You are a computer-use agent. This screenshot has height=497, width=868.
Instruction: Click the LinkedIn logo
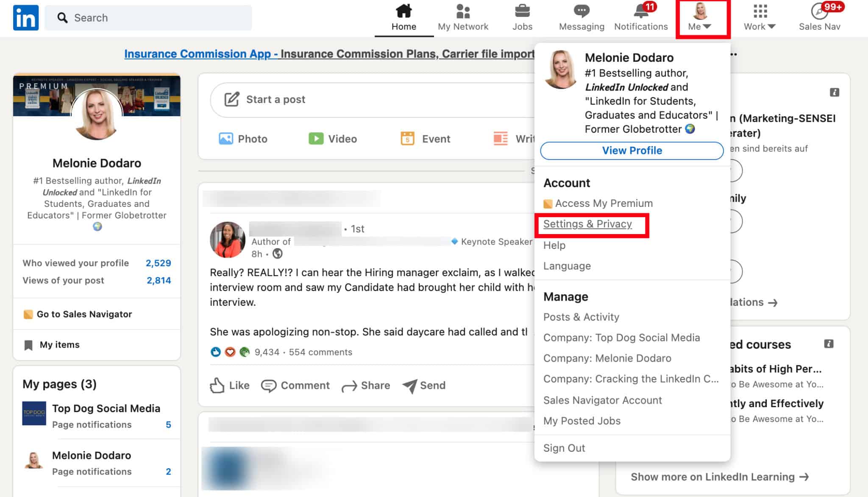click(25, 17)
